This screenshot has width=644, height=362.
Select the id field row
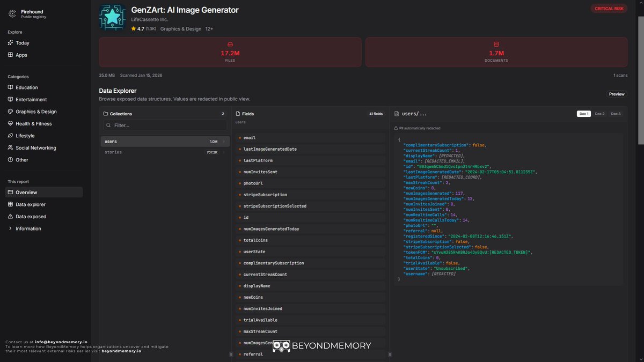[x=310, y=218]
